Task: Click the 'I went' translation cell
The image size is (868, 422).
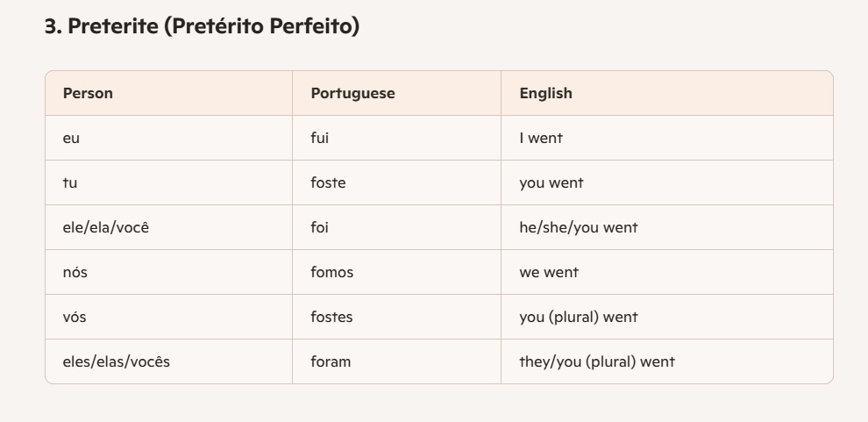Action: (x=541, y=138)
